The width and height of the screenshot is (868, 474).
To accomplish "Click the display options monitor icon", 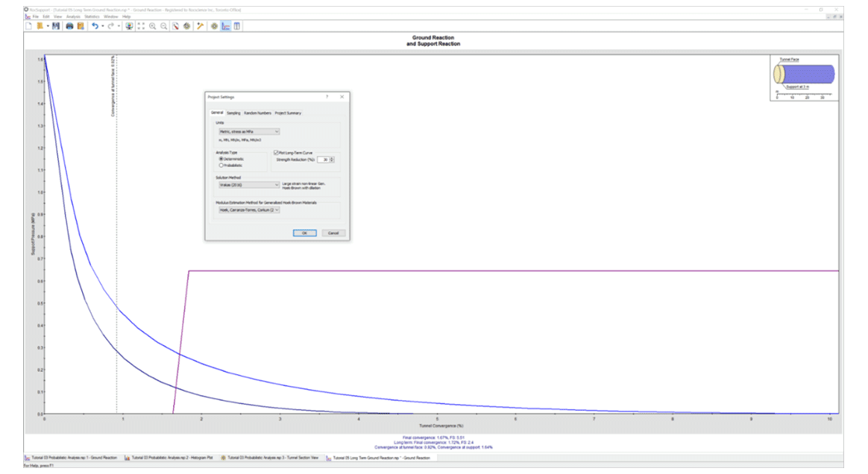I will (129, 26).
